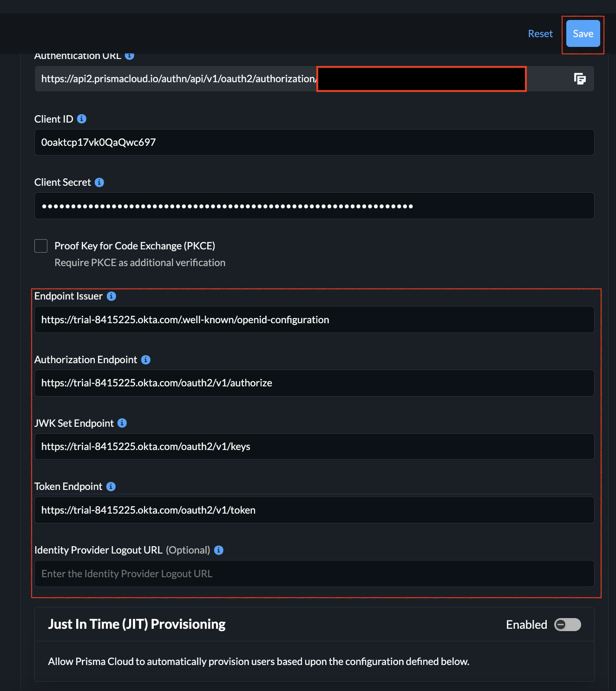Click the Endpoint Issuer URL field
This screenshot has height=691, width=616.
314,320
